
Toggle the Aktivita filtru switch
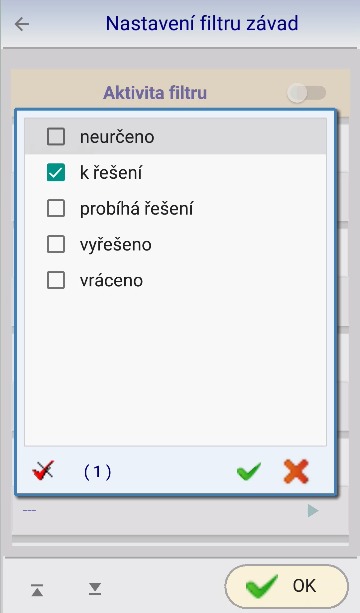point(306,93)
